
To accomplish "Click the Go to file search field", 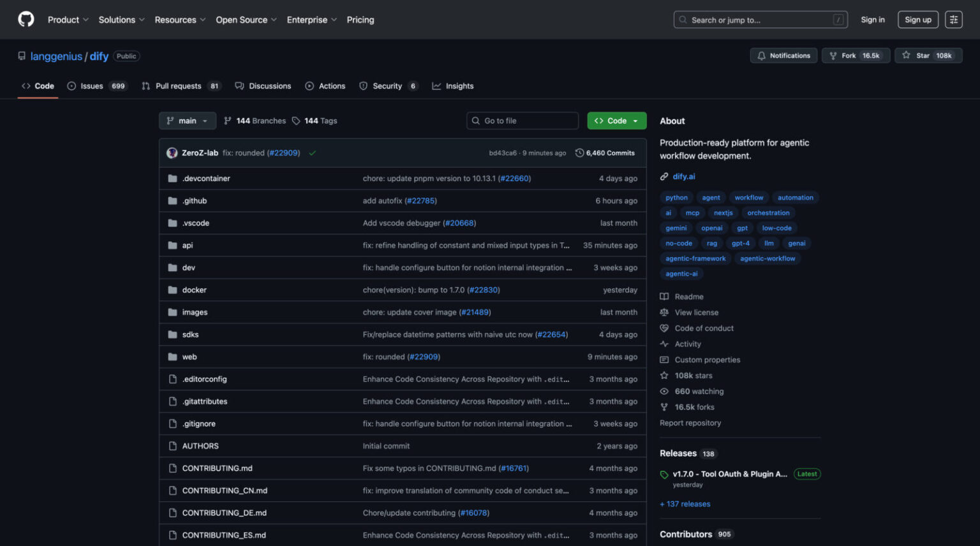I will tap(522, 121).
